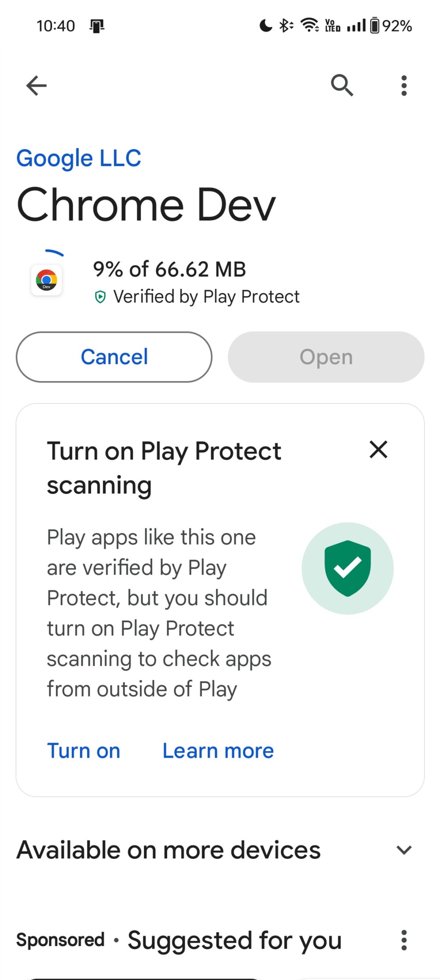The image size is (440, 980).
Task: Cancel the Chrome Dev download
Action: 114,357
